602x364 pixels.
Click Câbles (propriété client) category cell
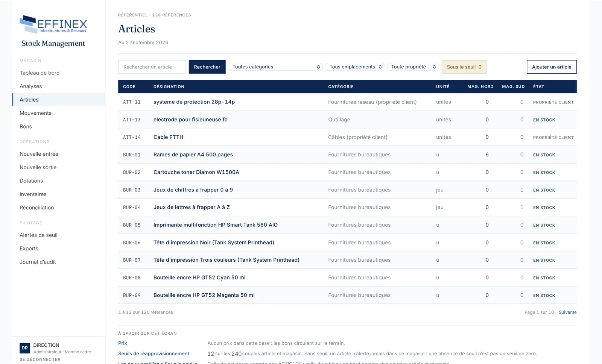(358, 137)
